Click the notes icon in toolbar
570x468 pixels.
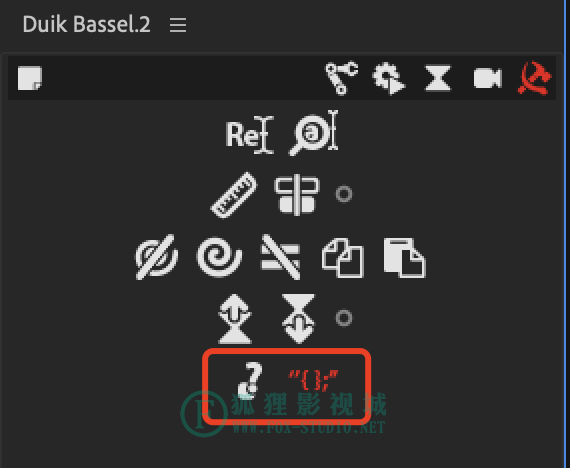tap(30, 78)
